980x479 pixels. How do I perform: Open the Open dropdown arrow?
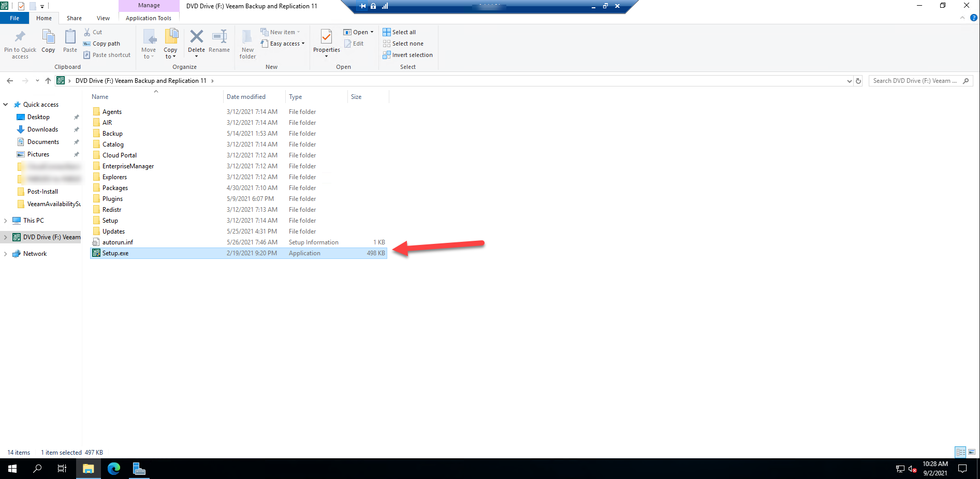click(x=372, y=32)
